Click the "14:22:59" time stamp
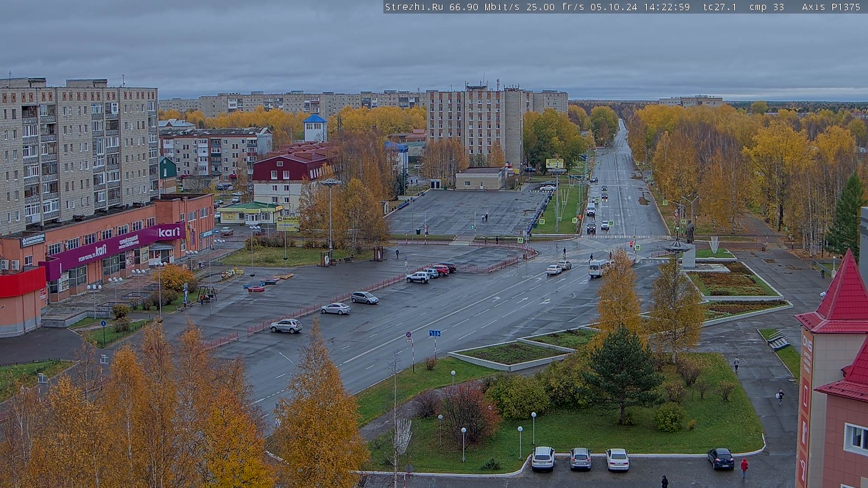Viewport: 868px width, 488px height. [666, 7]
